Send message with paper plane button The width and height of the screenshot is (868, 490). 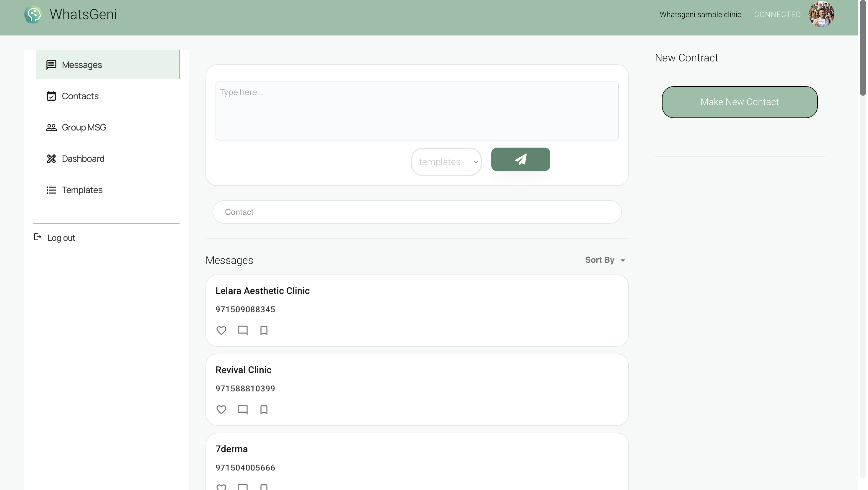coord(521,159)
